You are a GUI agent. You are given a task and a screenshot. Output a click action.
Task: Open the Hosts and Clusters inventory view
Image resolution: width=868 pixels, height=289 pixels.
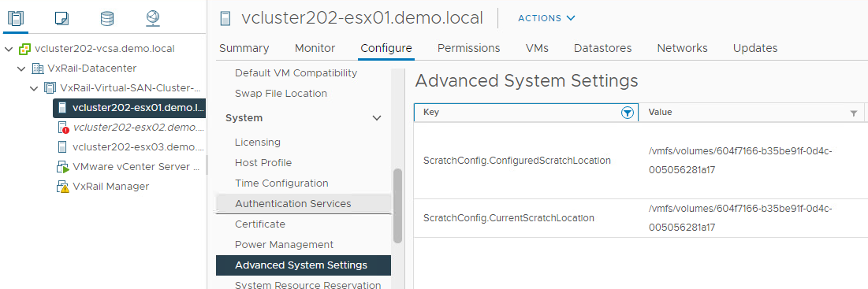pyautogui.click(x=16, y=18)
